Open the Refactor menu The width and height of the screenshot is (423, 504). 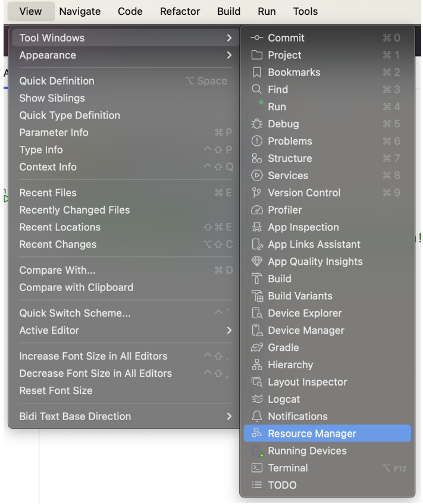180,11
